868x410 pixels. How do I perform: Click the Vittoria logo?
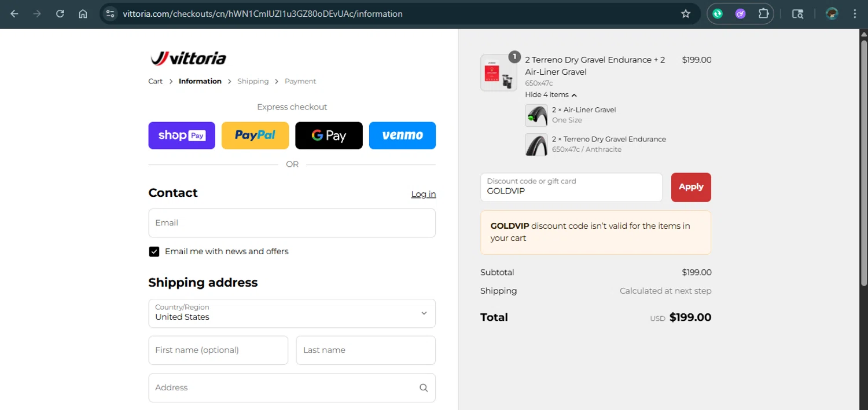click(x=188, y=58)
